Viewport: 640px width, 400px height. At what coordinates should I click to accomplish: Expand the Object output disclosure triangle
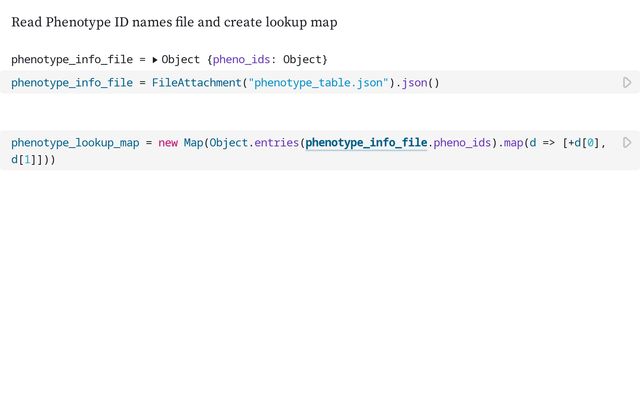coord(155,60)
